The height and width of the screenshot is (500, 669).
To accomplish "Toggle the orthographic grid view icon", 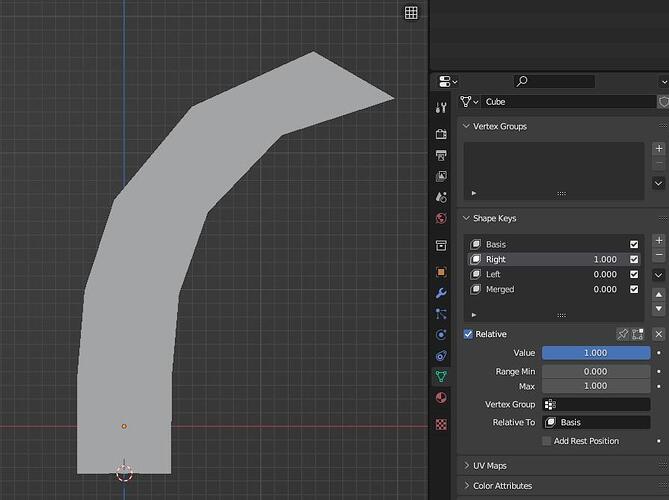I will (x=411, y=13).
